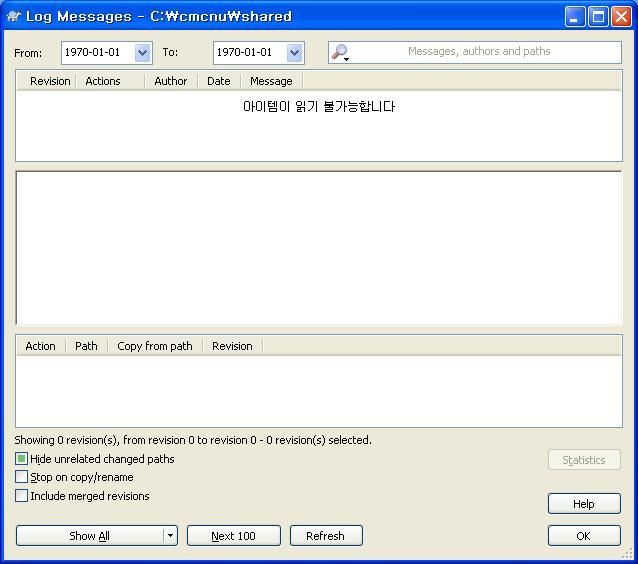Toggle Hide unrelated changed paths checkbox
Image resolution: width=638 pixels, height=564 pixels.
pos(21,459)
